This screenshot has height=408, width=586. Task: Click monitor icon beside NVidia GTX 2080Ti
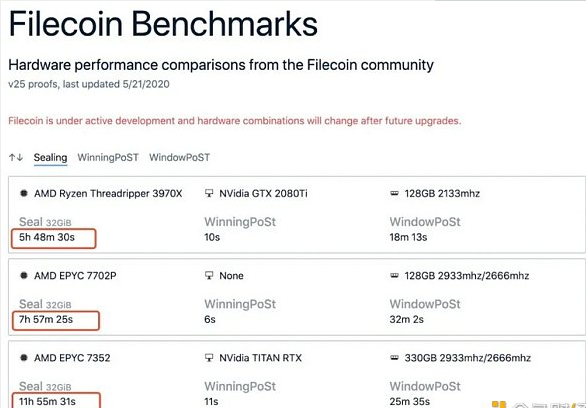click(209, 193)
